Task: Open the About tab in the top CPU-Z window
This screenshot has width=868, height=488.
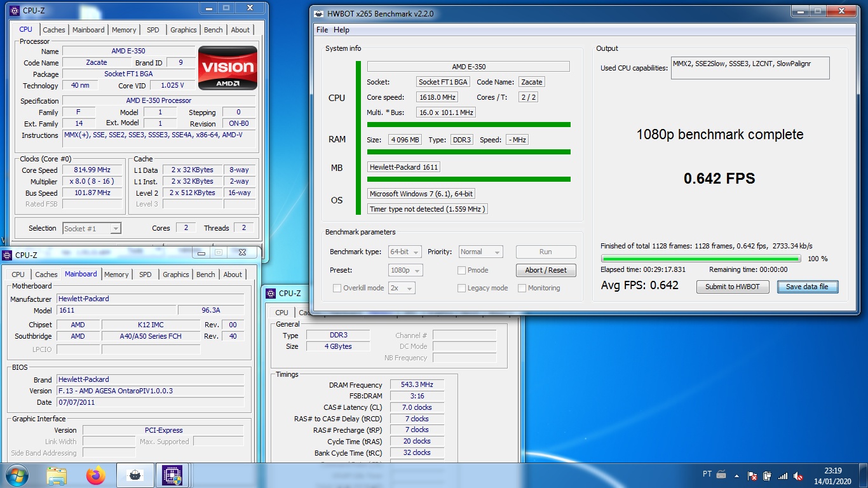Action: (240, 30)
